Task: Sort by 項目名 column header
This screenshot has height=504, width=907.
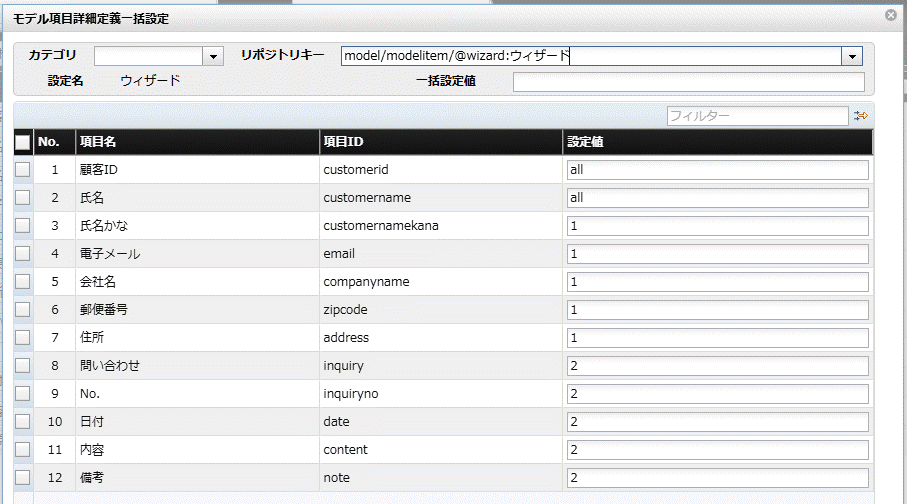Action: (x=197, y=142)
